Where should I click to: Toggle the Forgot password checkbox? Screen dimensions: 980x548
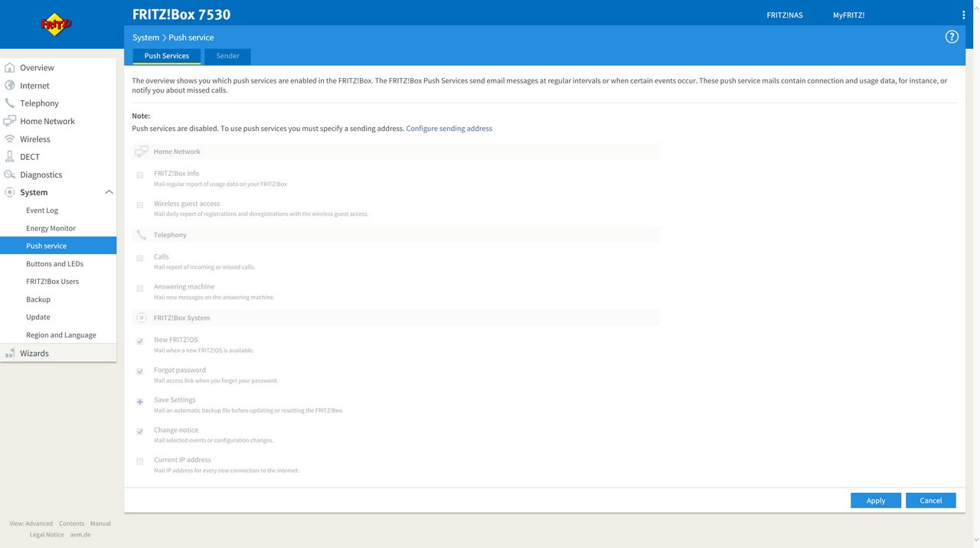point(140,372)
